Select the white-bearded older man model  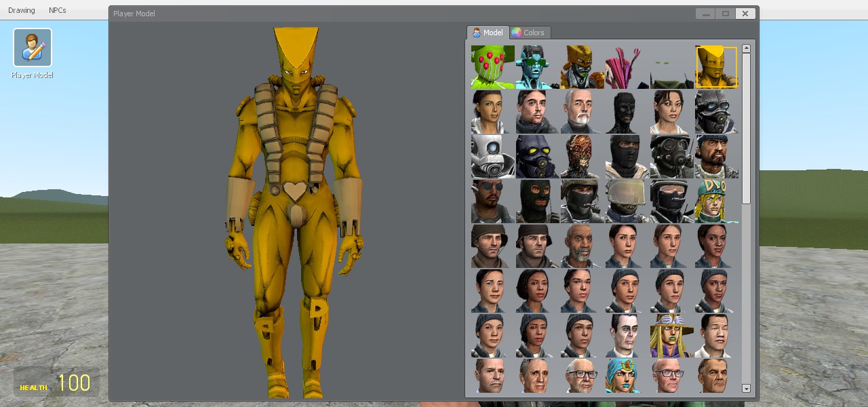[x=582, y=112]
